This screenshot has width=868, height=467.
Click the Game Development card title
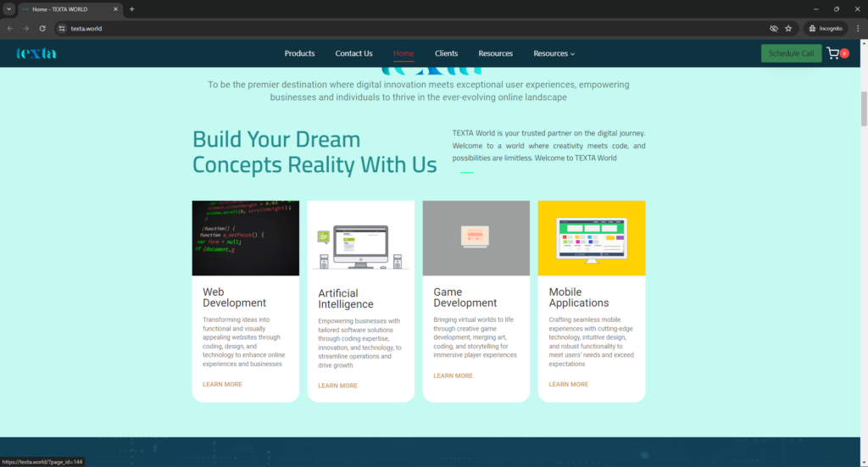tap(465, 297)
